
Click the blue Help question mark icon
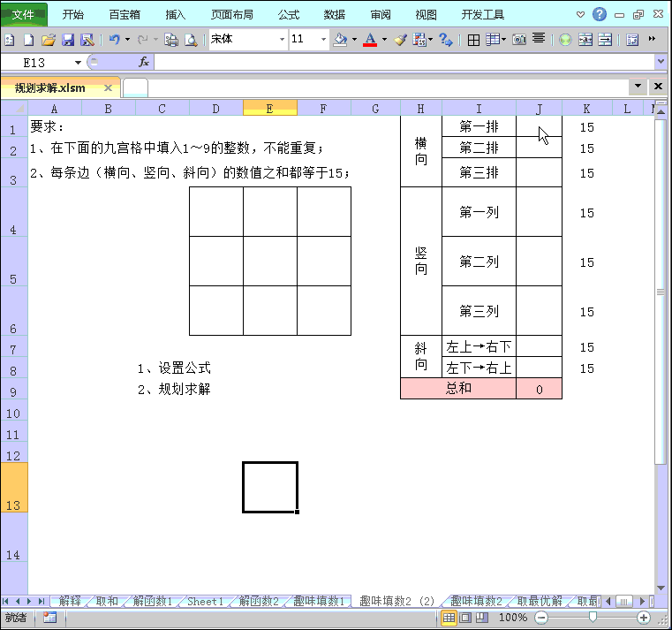point(599,14)
